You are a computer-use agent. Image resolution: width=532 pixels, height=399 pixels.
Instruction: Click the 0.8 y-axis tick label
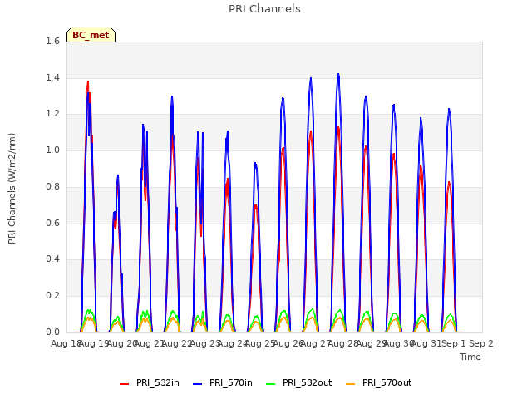[52, 186]
